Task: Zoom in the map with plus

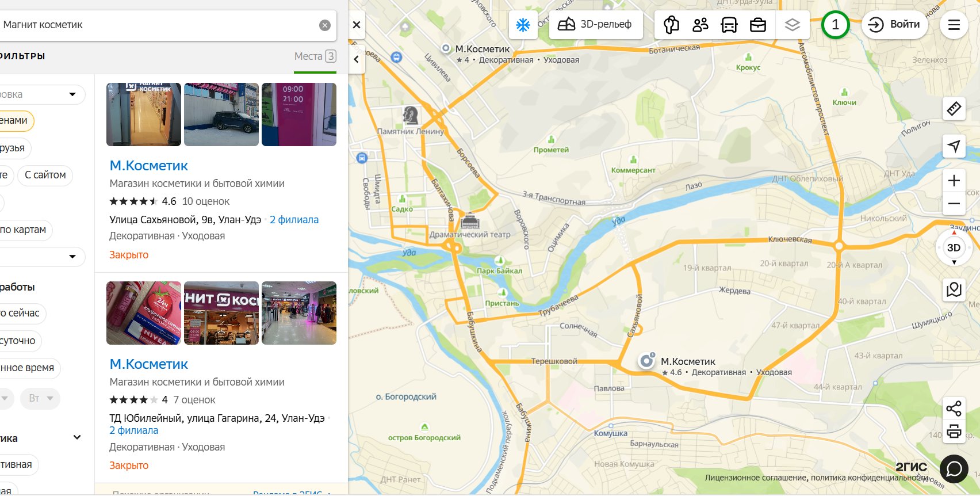Action: coord(954,181)
